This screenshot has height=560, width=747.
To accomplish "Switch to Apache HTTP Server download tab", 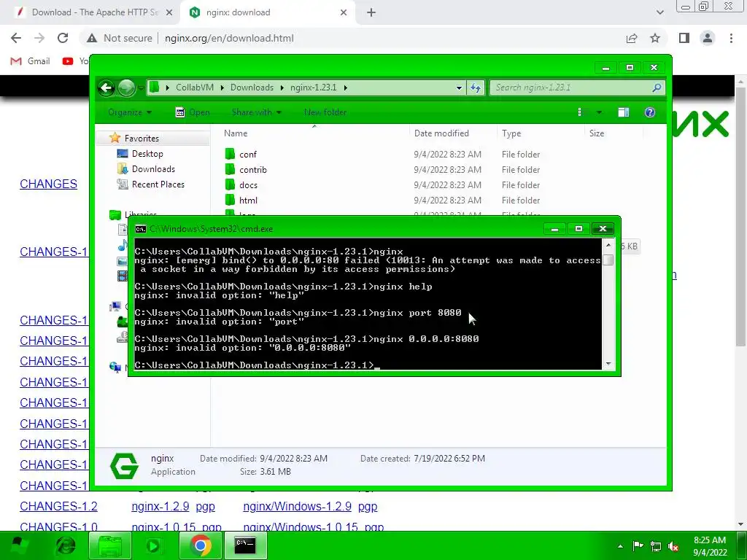I will pos(93,12).
